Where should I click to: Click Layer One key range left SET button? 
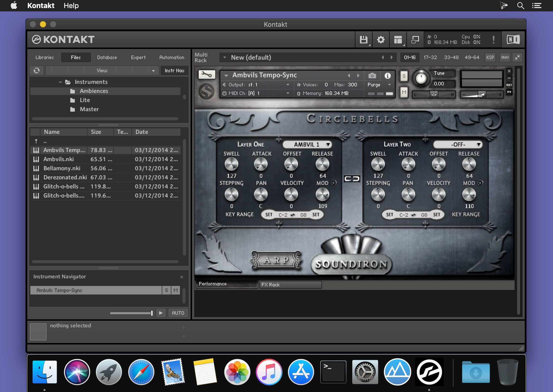(x=269, y=215)
